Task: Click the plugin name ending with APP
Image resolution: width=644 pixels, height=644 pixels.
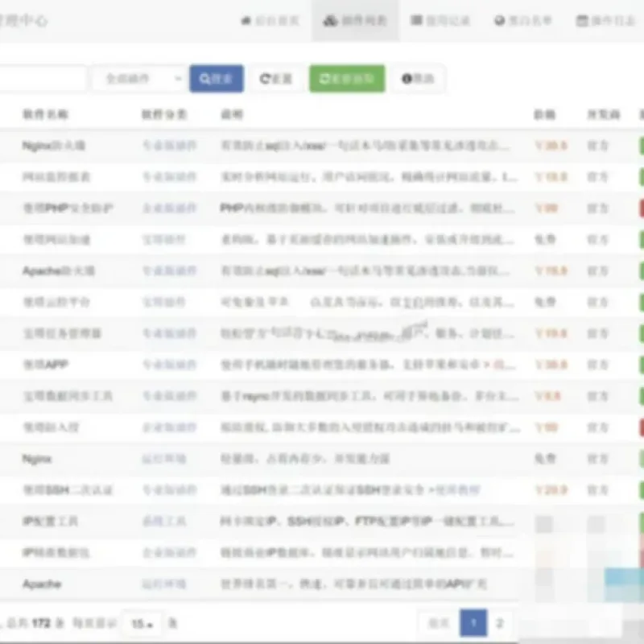Action: coord(46,365)
